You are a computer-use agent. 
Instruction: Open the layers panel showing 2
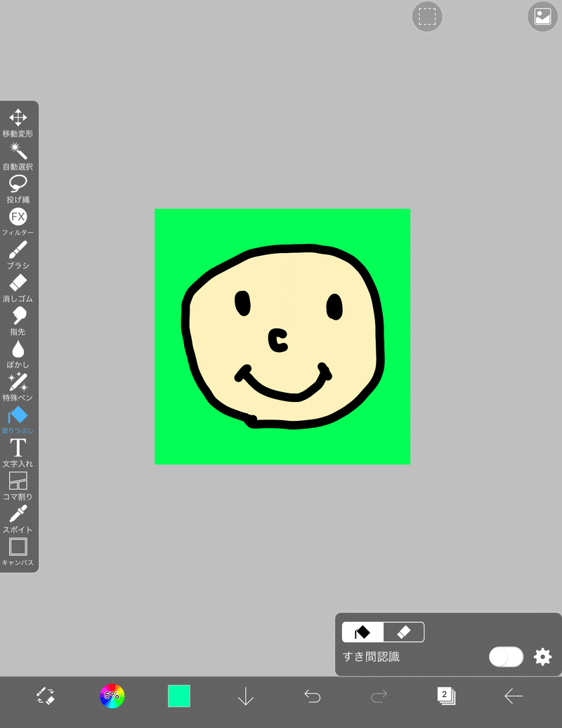coord(446,696)
